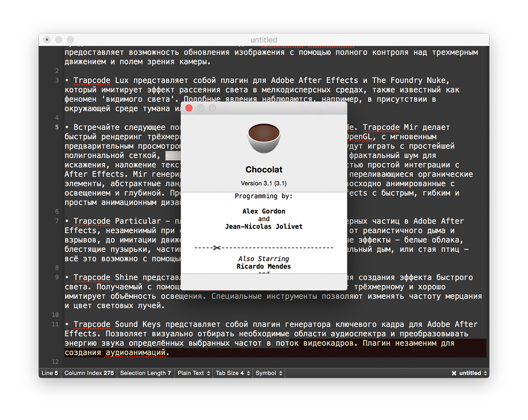
Task: Click the disabled zoom button in About dialog
Action: 212,108
